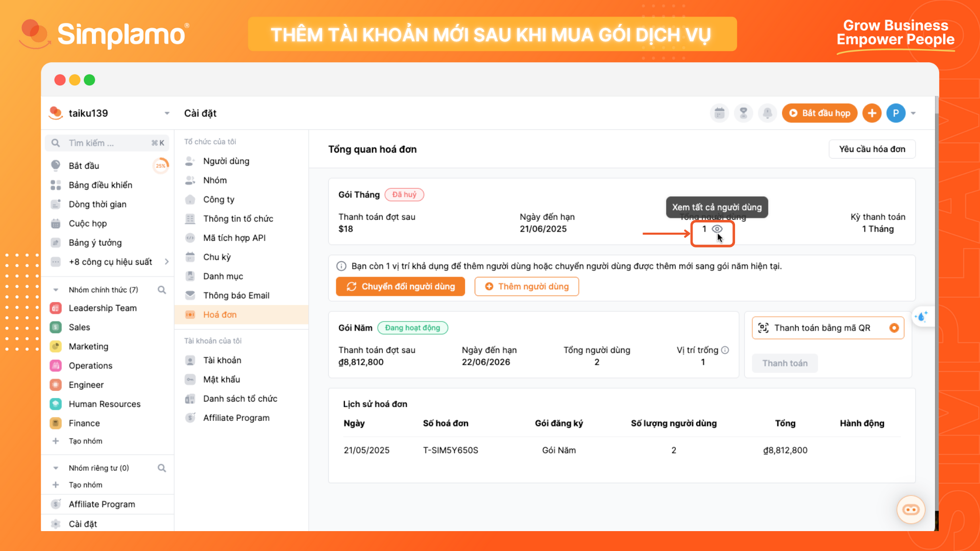Image resolution: width=980 pixels, height=551 pixels.
Task: Click the search field Tìm kiếm
Action: 108,143
